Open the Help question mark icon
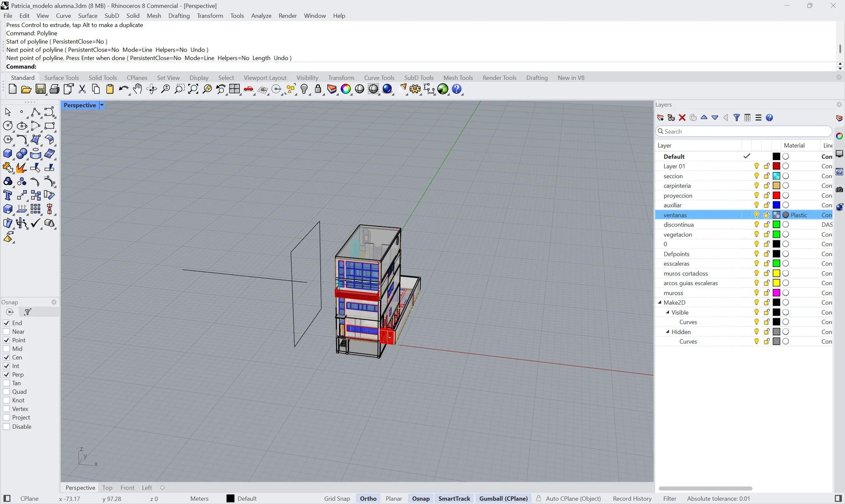This screenshot has height=504, width=845. (x=769, y=118)
